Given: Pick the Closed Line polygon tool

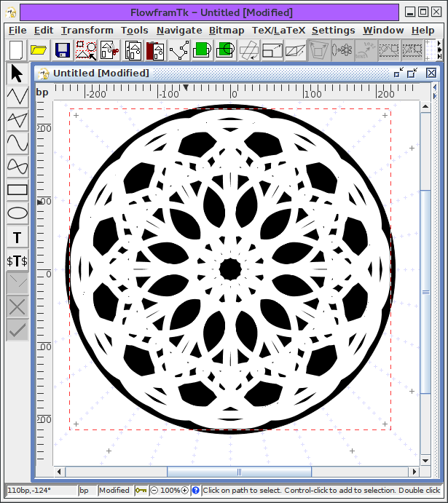Looking at the screenshot, I should [x=17, y=119].
